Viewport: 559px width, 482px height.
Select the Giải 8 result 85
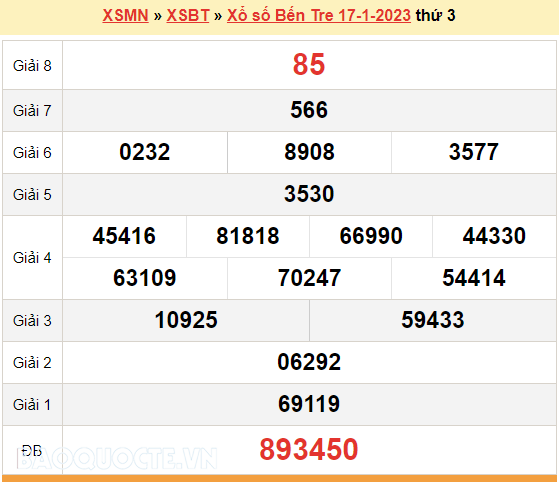(309, 65)
